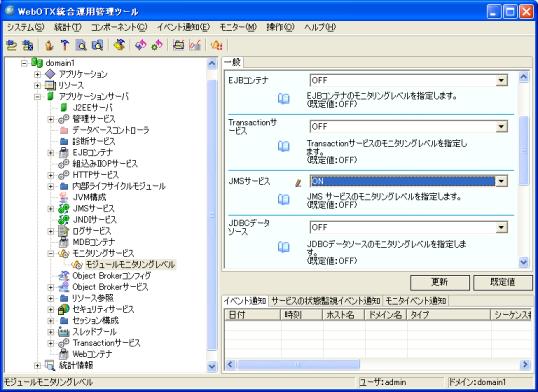
Task: Open the Transactionサービス level dropdown
Action: click(501, 126)
